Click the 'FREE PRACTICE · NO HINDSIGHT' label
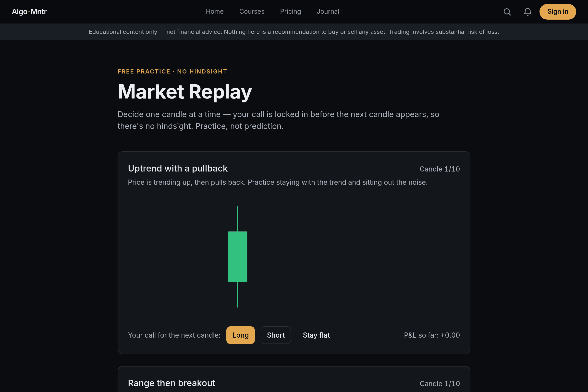 (172, 72)
